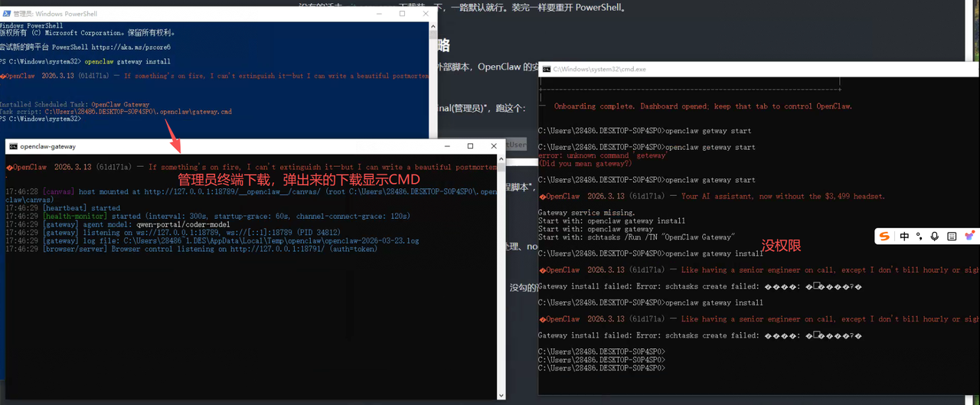Click the up arrow of the openclaw-gateway scrollbar
980x405 pixels.
501,158
